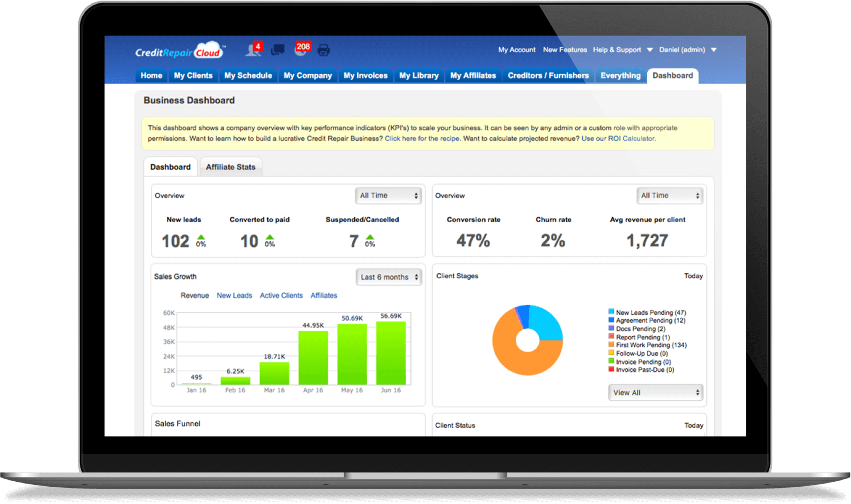Click the green arrow next to Suspended/Cancelled
Screen dimensions: 851x504
tap(370, 237)
